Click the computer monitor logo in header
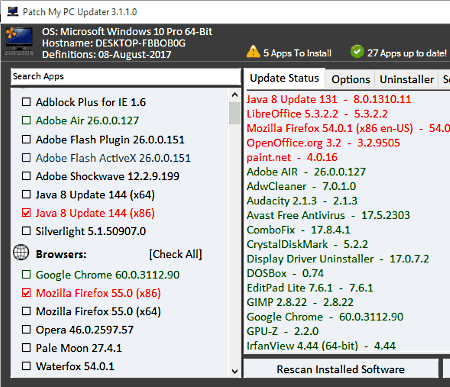Viewport: 450px width, 387px height. tap(19, 41)
